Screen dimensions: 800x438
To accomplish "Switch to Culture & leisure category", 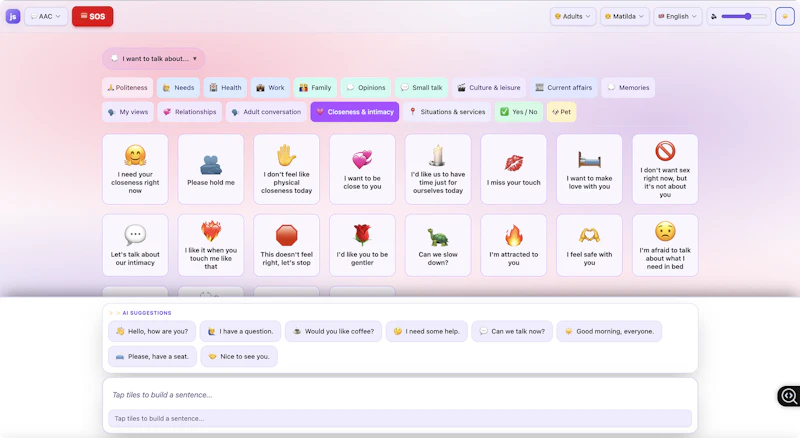I will tap(489, 88).
